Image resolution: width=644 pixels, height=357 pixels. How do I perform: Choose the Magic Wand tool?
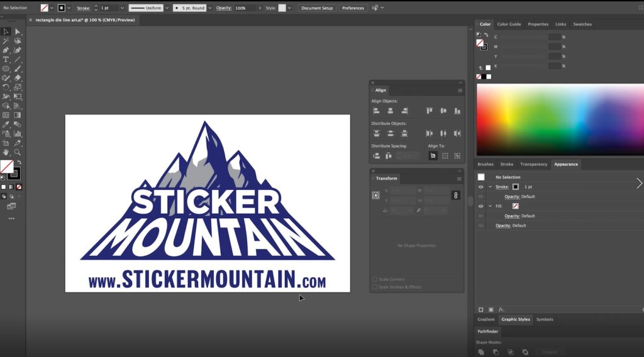6,41
